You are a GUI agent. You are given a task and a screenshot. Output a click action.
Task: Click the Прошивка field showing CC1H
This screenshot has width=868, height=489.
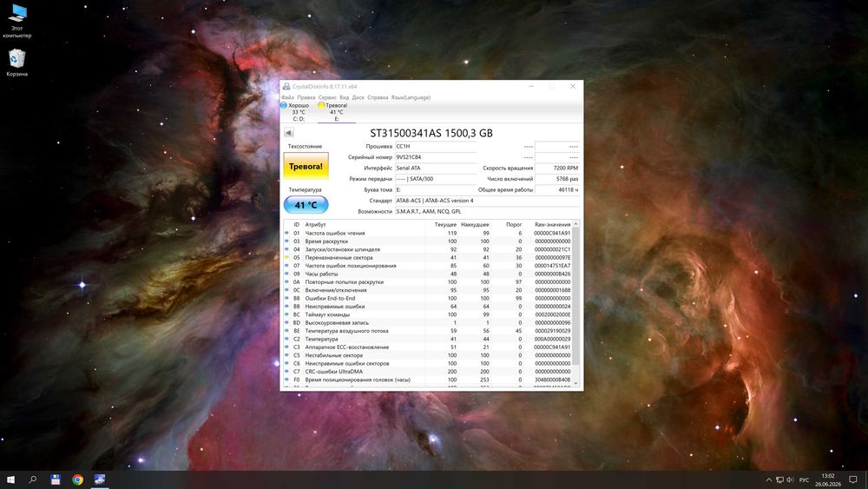click(435, 146)
